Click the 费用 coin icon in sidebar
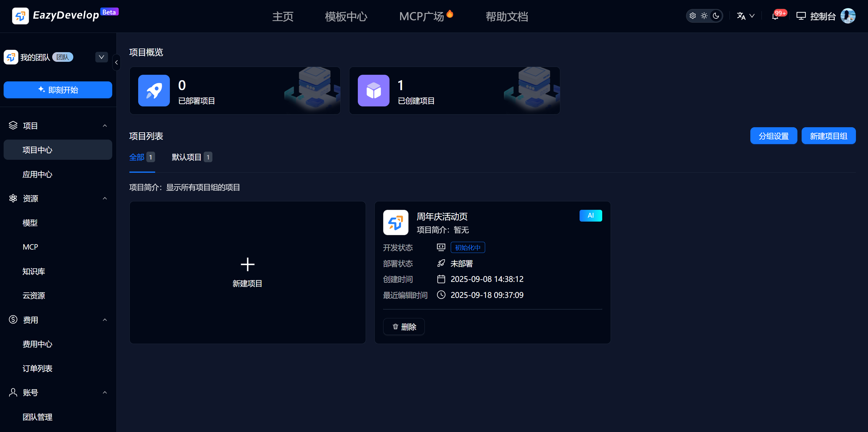The height and width of the screenshot is (432, 868). pyautogui.click(x=13, y=320)
